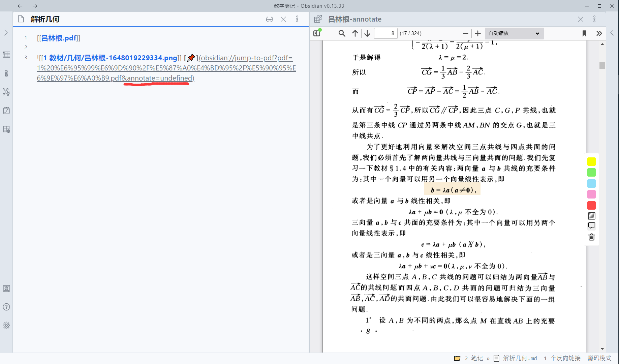Open the graph view ribbon icon
Viewport: 619px width, 364px height.
[x=6, y=92]
